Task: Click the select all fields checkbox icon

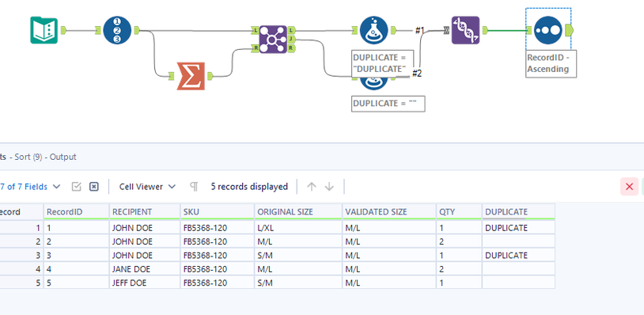Action: click(x=77, y=187)
